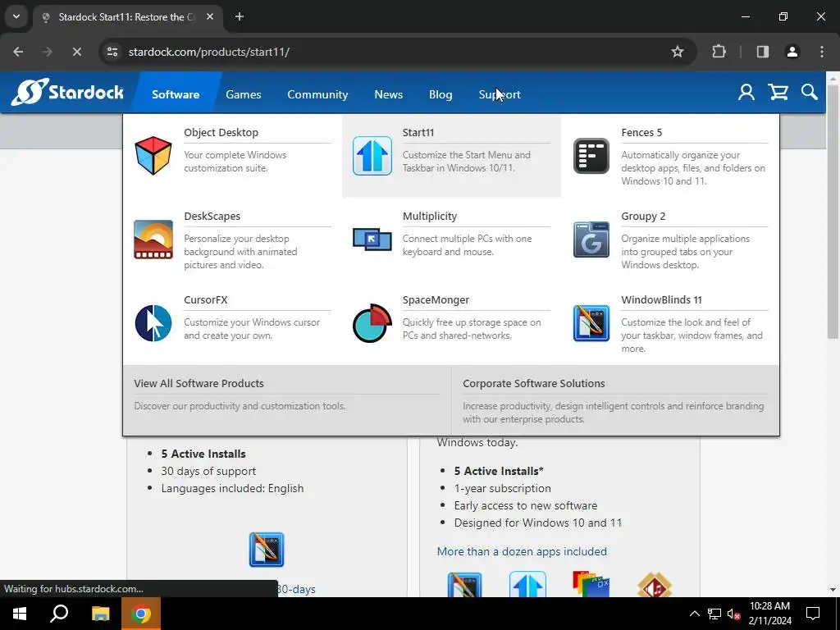Open the user account icon

(746, 92)
